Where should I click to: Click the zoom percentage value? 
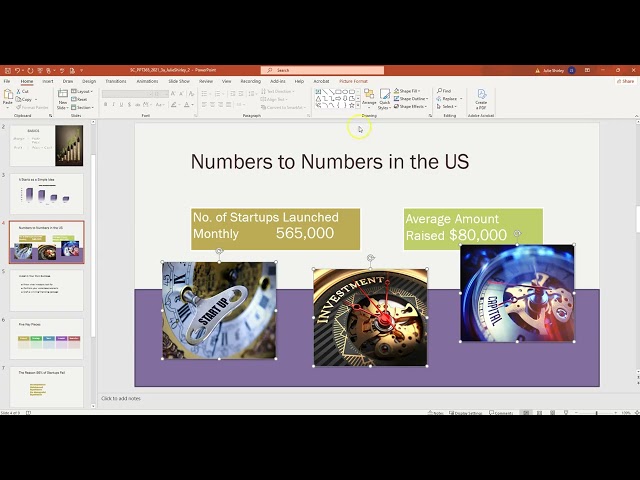pos(626,413)
